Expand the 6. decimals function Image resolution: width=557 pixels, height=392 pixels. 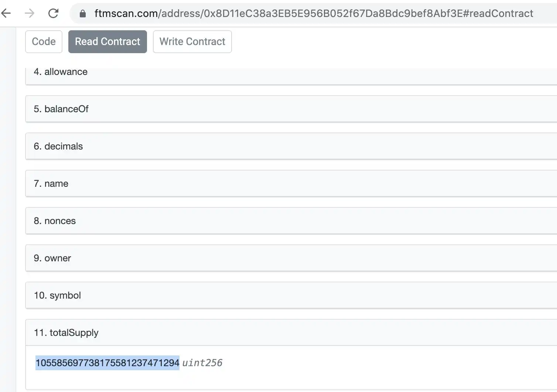click(291, 146)
